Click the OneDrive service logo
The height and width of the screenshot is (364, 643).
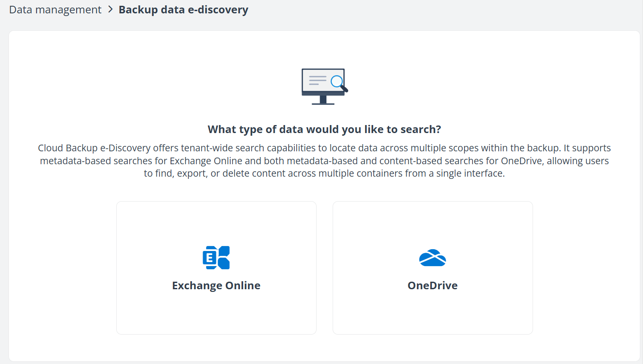click(432, 257)
